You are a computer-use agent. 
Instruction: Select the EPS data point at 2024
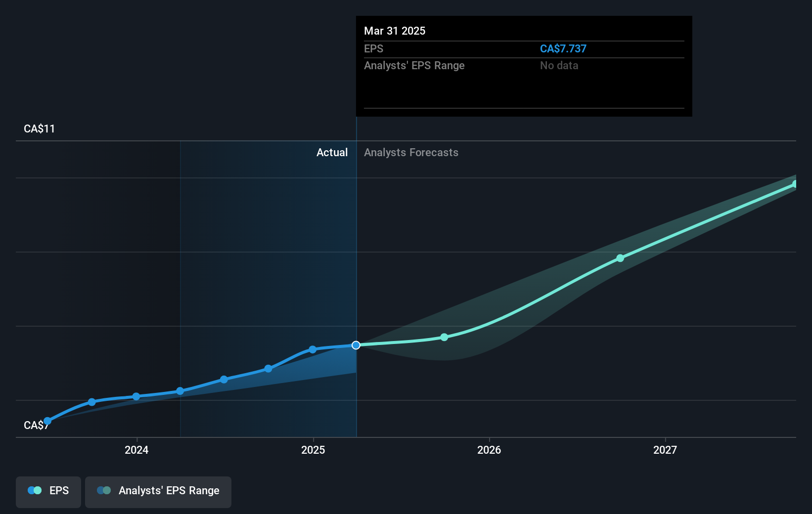coord(136,396)
